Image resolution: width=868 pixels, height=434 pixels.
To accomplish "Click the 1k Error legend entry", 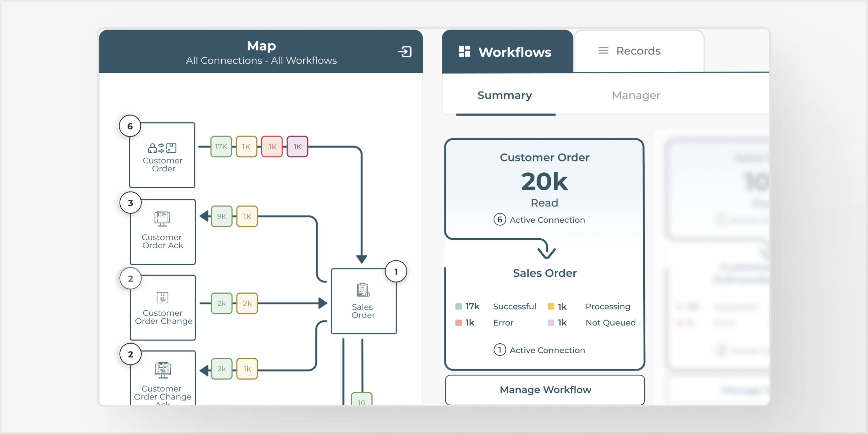I will 484,322.
